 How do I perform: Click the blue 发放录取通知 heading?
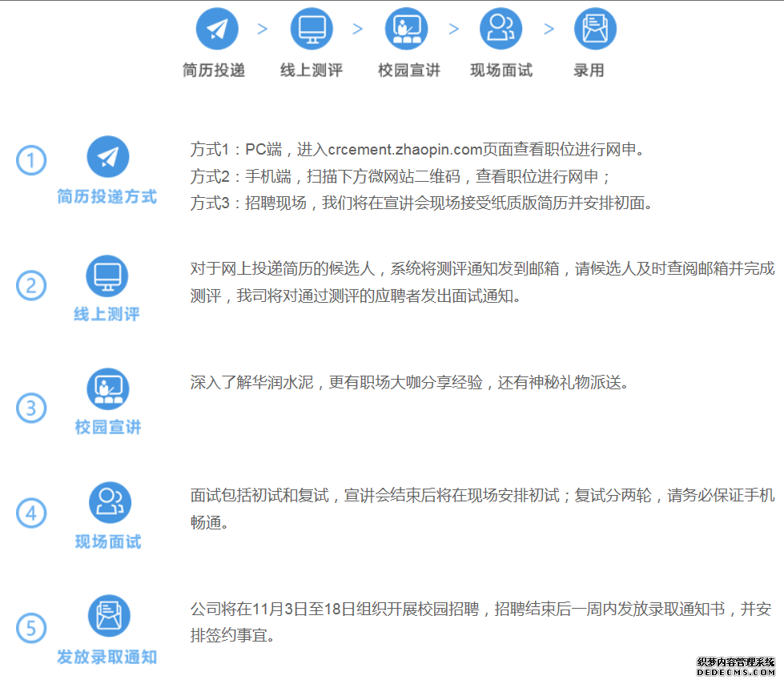coord(107,657)
